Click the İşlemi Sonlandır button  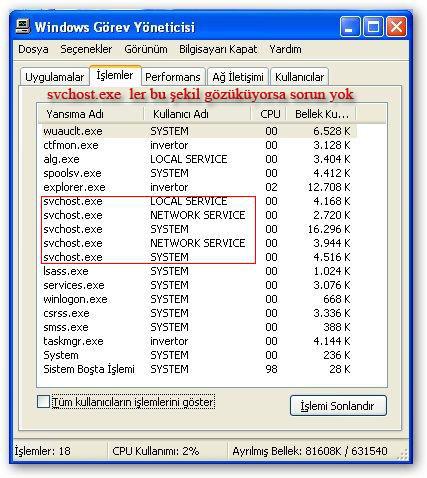[x=338, y=406]
